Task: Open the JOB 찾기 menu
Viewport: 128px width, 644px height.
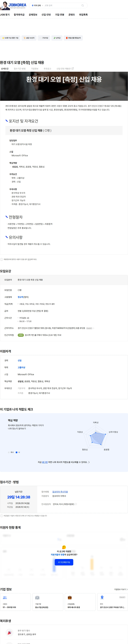Action: [x=5, y=15]
